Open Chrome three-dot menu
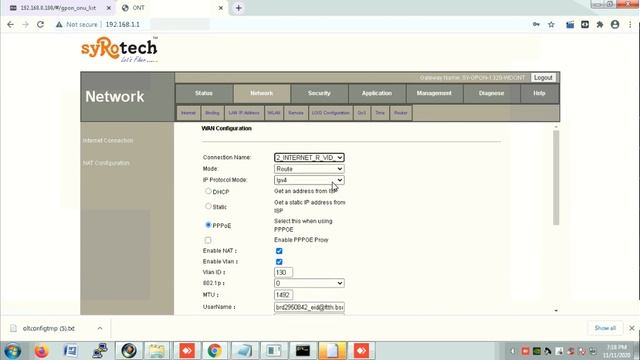Viewport: 640px width, 360px height. [631, 24]
